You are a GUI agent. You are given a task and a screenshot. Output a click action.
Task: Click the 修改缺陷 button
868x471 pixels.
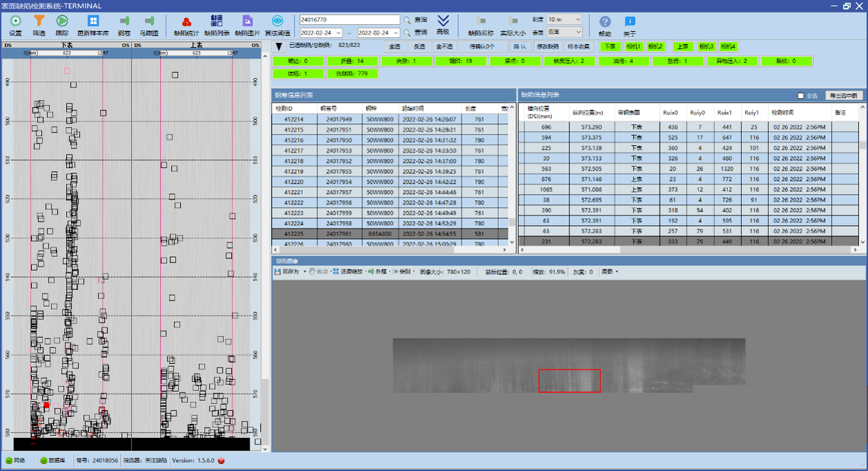coord(548,46)
